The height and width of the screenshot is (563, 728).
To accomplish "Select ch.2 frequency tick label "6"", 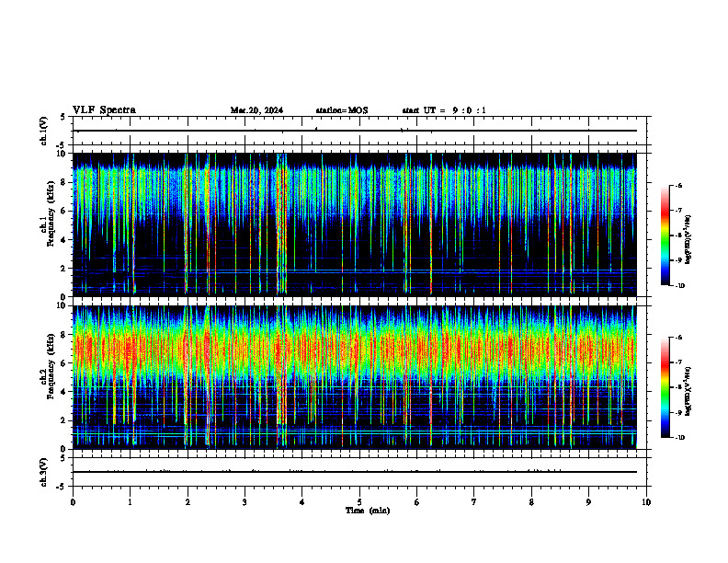I will point(64,363).
